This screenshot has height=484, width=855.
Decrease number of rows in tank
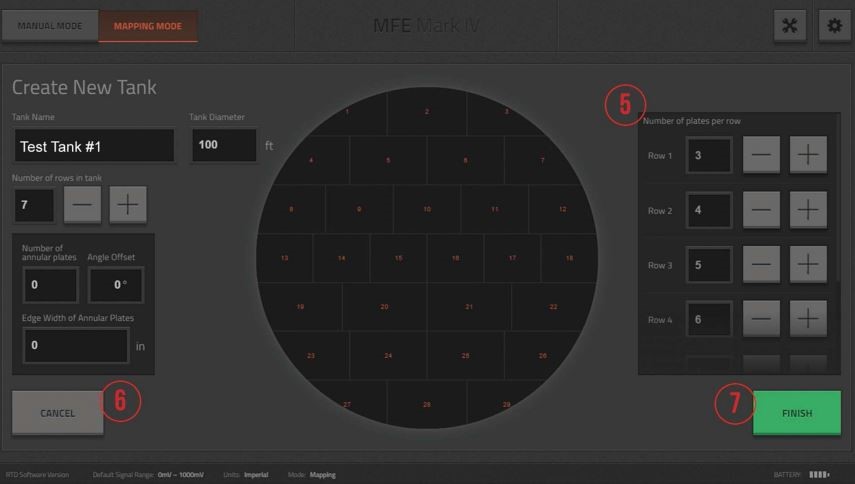(x=82, y=204)
